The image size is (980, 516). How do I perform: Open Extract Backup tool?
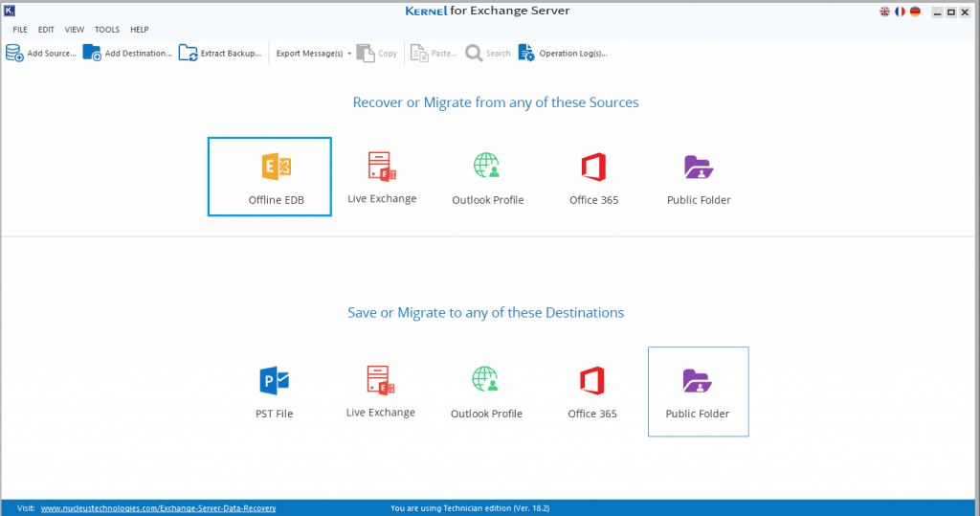pos(220,54)
